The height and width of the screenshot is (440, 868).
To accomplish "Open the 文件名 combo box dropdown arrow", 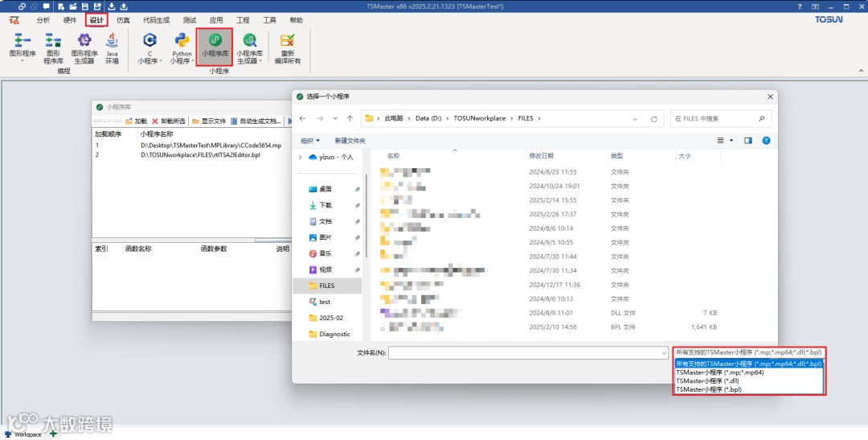I will [x=664, y=353].
